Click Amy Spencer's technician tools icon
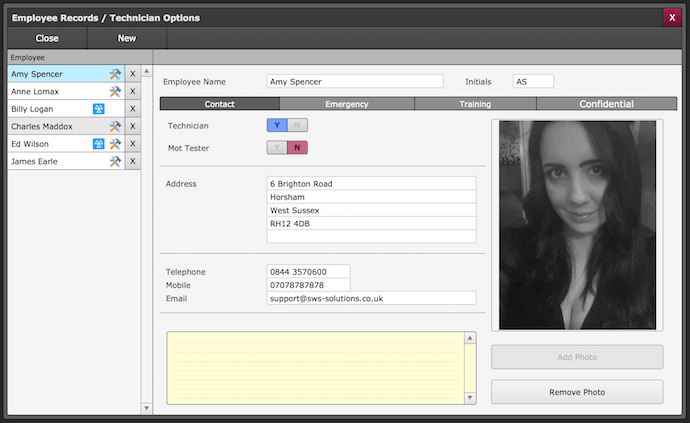 tap(115, 74)
